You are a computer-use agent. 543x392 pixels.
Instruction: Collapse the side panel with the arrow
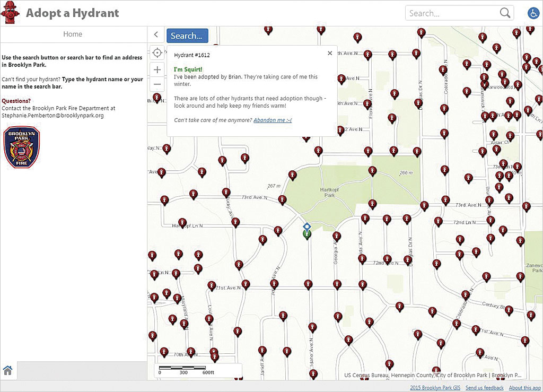pyautogui.click(x=156, y=34)
